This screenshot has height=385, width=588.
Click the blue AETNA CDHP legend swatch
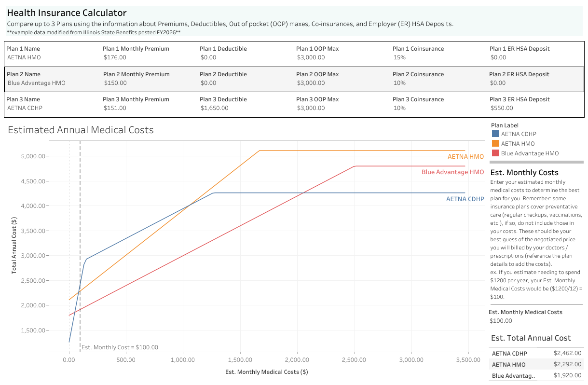pos(495,134)
